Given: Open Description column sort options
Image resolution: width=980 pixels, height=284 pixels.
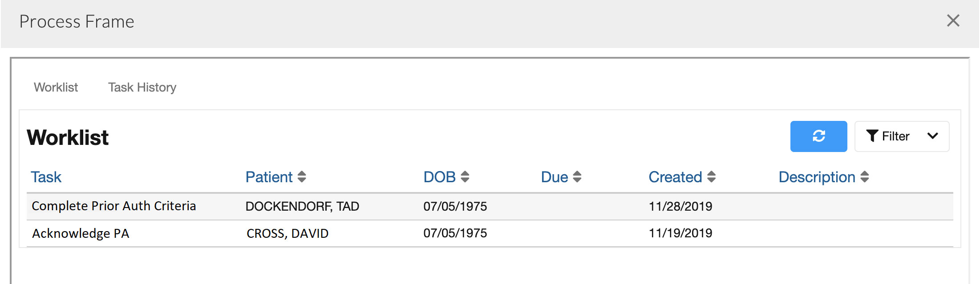Looking at the screenshot, I should [864, 177].
